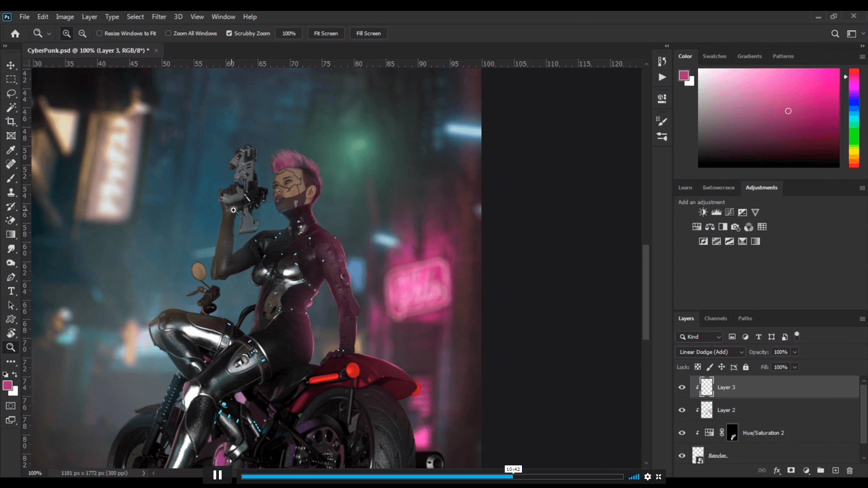Add a Color Balance adjustment
The image size is (868, 488).
point(710,227)
